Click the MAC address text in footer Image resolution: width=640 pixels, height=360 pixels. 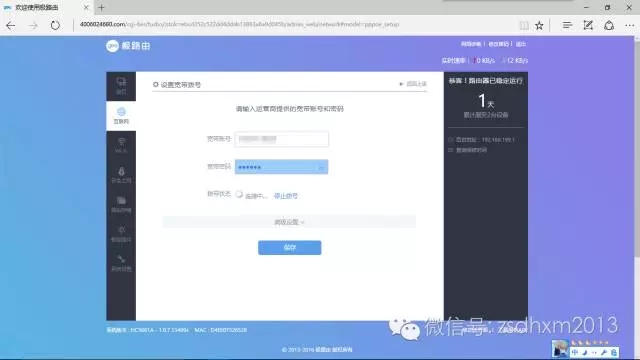tap(221, 330)
